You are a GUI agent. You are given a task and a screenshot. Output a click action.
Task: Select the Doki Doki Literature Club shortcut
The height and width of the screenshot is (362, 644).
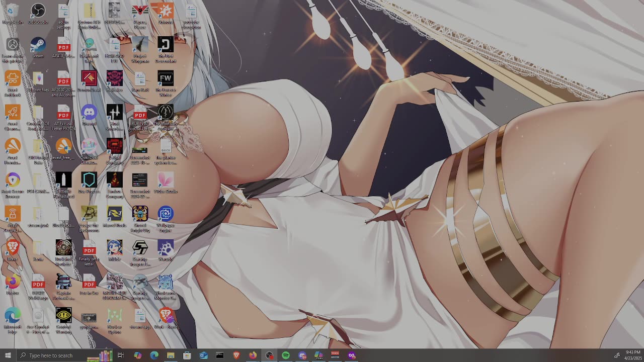click(89, 152)
